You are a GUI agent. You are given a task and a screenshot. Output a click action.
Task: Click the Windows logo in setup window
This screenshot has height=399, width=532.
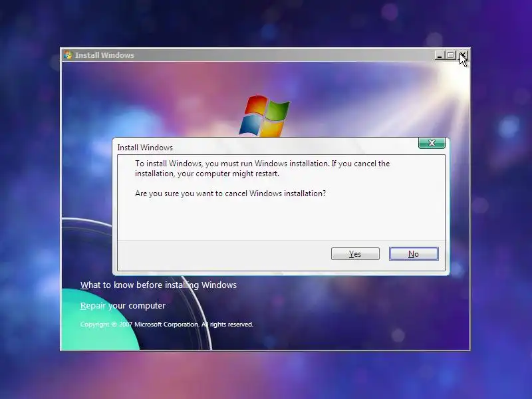pos(265,116)
